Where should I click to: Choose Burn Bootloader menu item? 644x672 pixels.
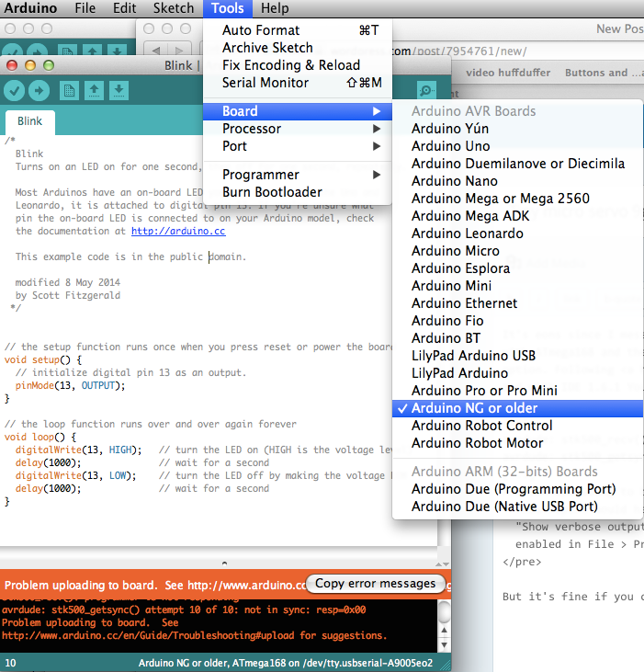point(298,192)
